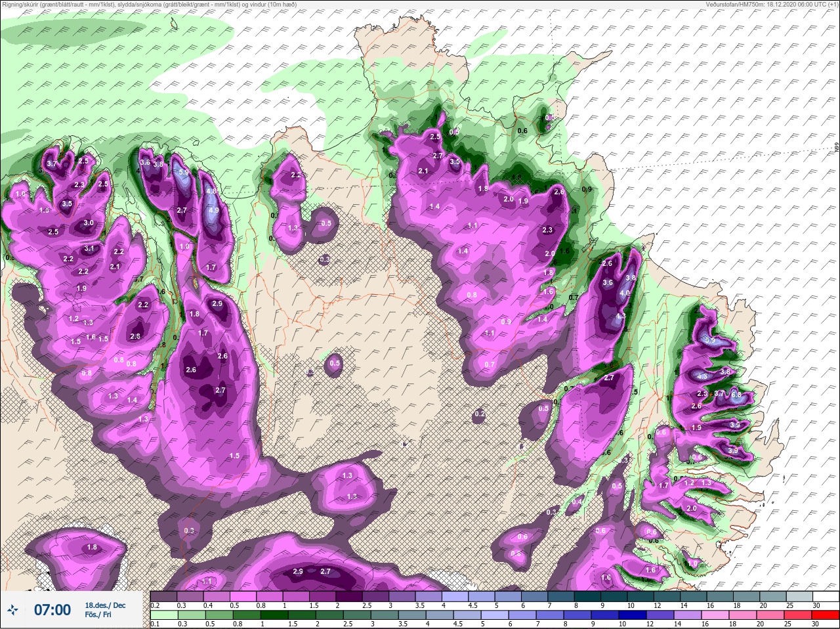Click the 1.8 value in southwest corner

coord(92,548)
